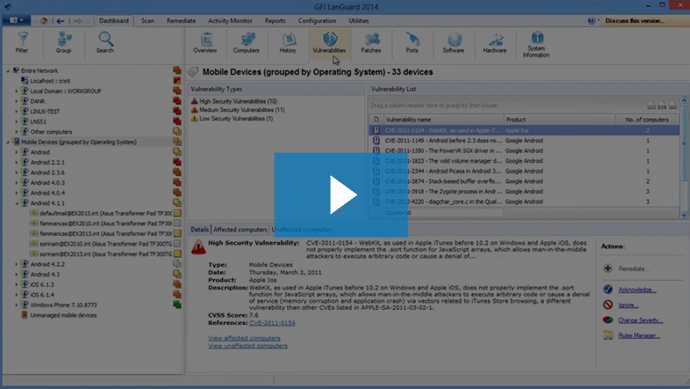Screen dimensions: 690x389
Task: Click the help icon near Discuss this version
Action: [591, 21]
